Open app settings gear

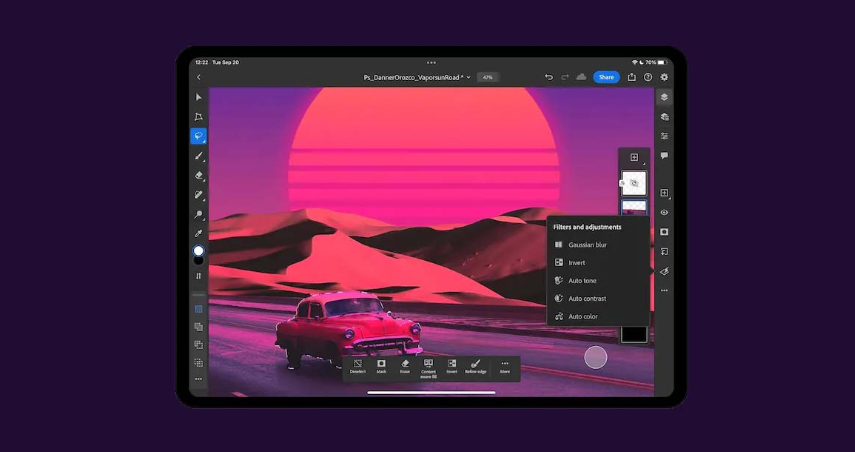[x=664, y=77]
